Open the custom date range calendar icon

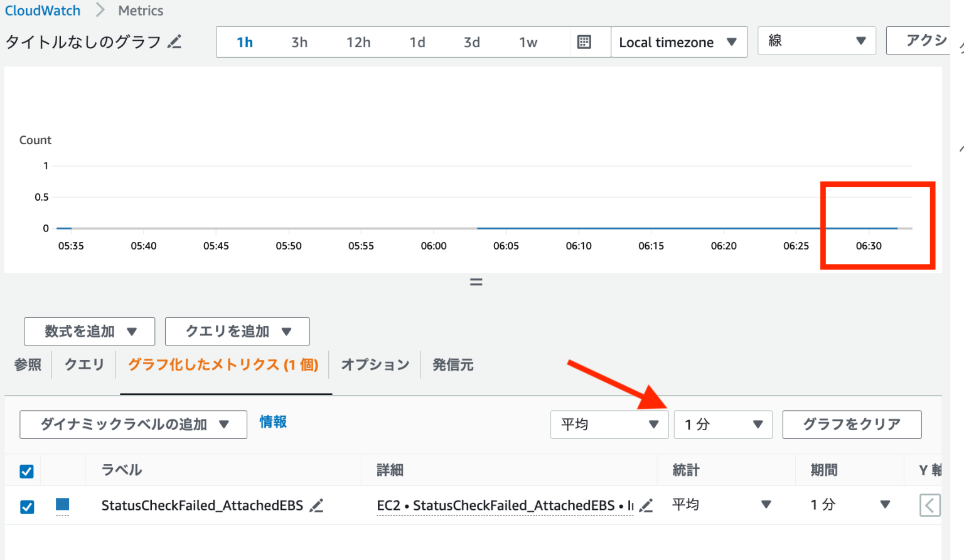pos(584,41)
